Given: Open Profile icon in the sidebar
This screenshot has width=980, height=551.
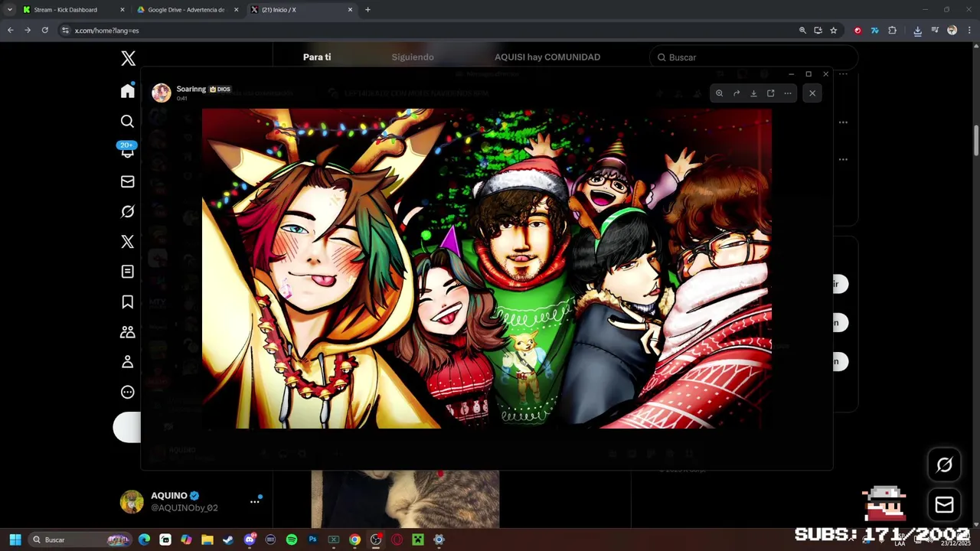Looking at the screenshot, I should pyautogui.click(x=128, y=362).
